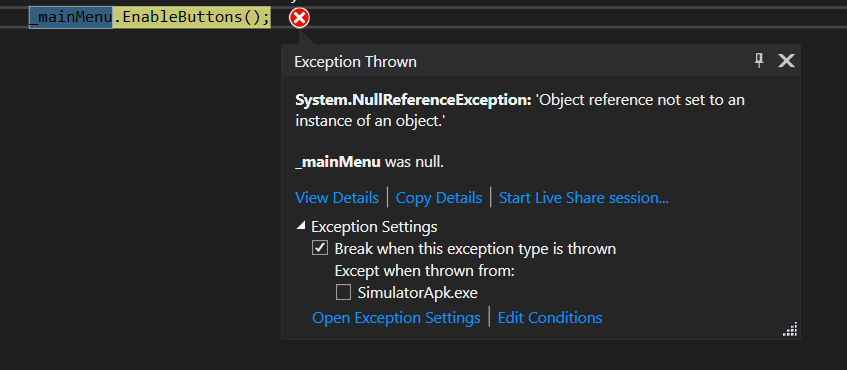Pin the Exception Thrown popup

coord(759,60)
